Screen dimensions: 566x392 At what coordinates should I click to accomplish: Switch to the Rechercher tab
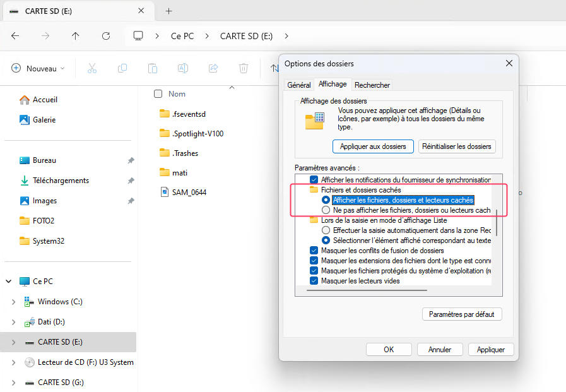point(372,84)
